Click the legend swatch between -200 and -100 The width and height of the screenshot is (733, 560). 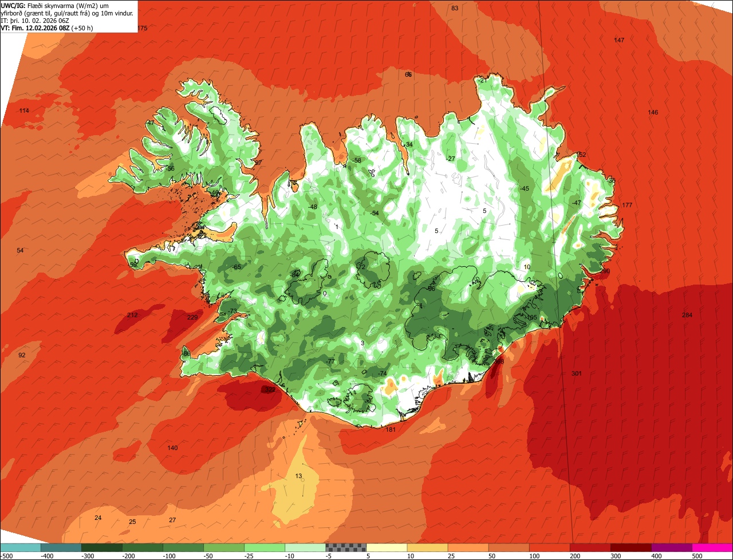click(143, 547)
